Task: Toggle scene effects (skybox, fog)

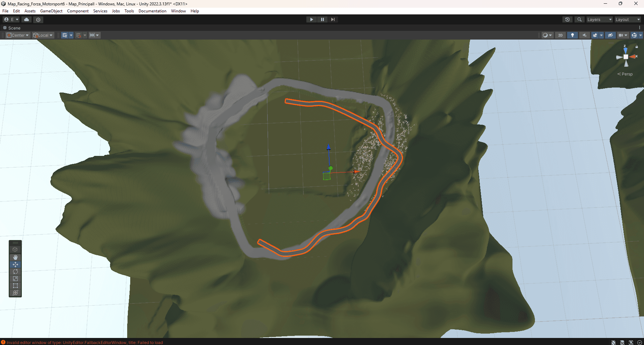Action: click(x=595, y=35)
